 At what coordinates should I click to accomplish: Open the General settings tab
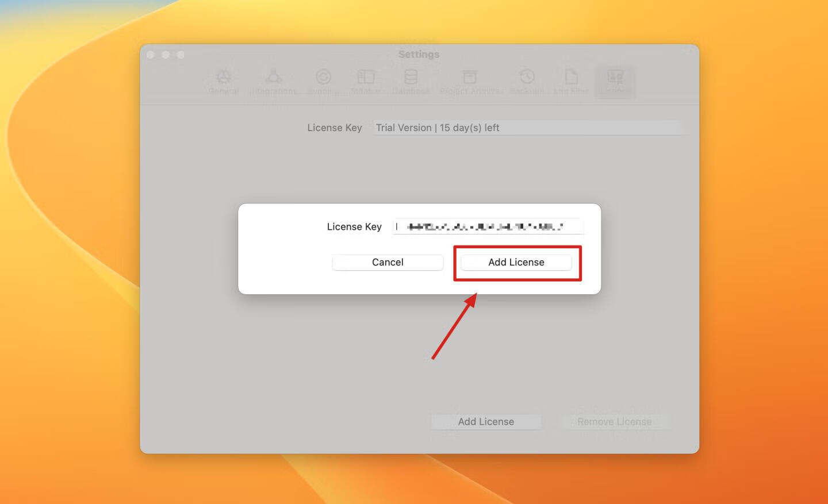click(224, 82)
